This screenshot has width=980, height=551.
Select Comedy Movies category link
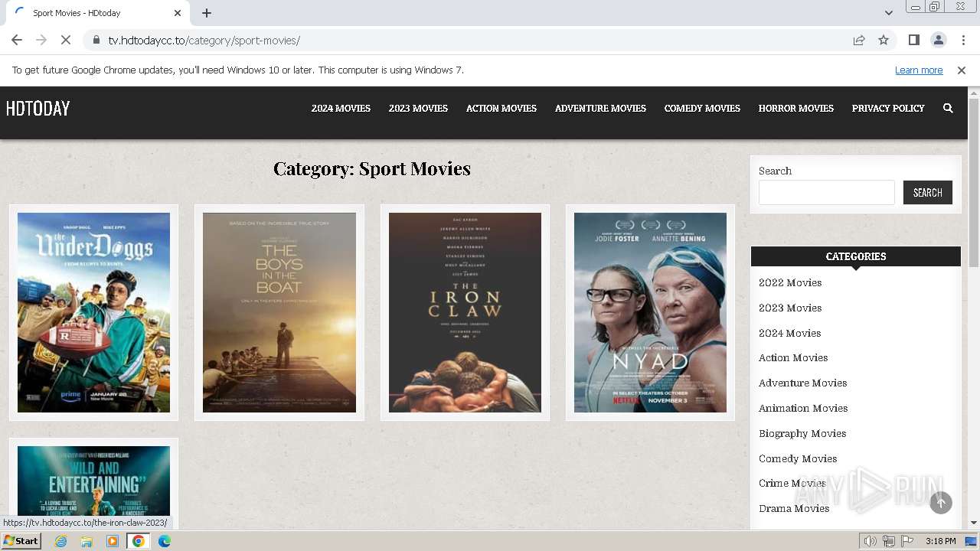coord(798,459)
